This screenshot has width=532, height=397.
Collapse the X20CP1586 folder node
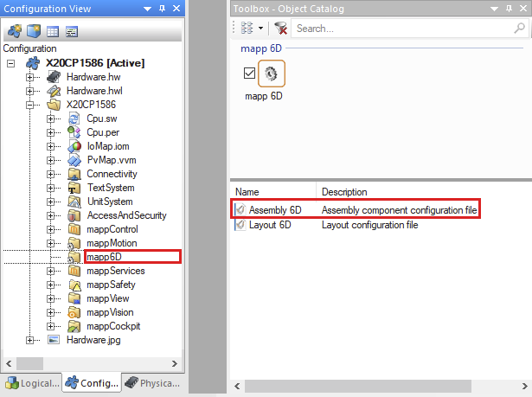(30, 106)
